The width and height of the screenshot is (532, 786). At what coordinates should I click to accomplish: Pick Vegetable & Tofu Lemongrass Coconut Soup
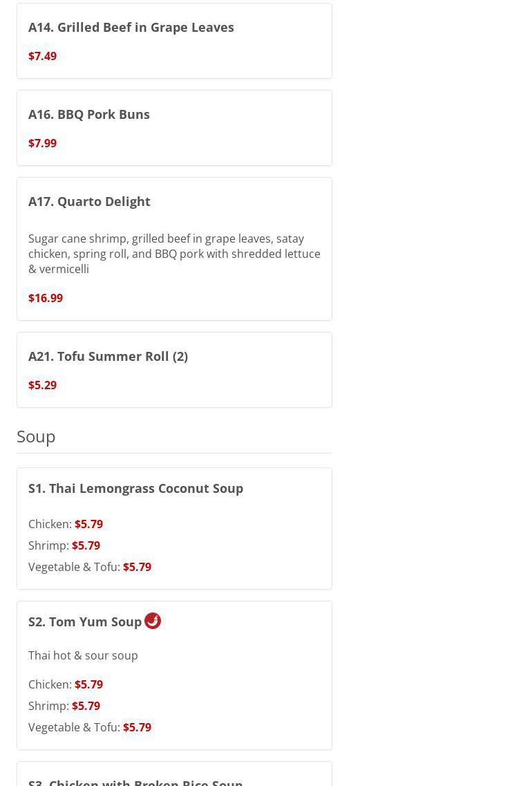pyautogui.click(x=90, y=567)
